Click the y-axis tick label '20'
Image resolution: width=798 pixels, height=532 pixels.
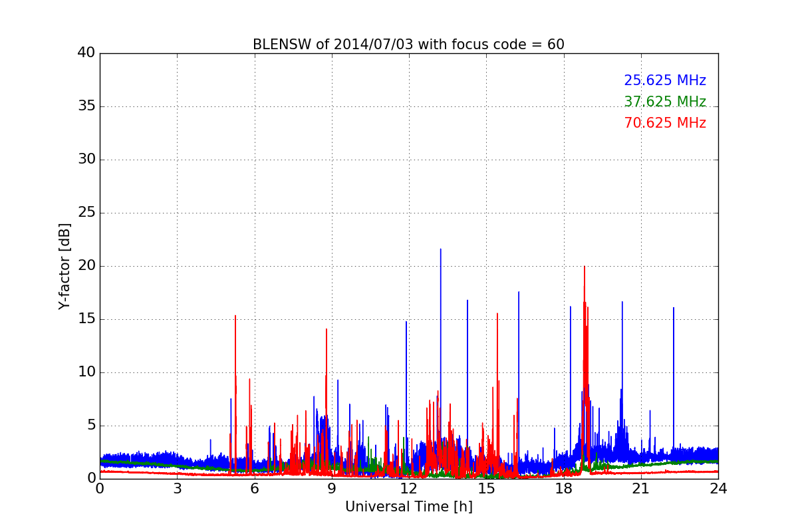pyautogui.click(x=86, y=266)
